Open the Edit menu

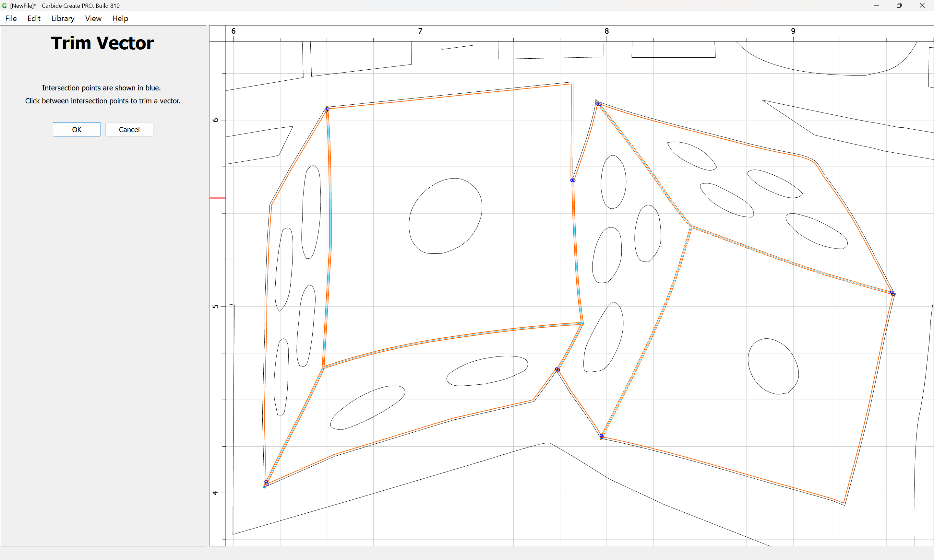tap(34, 18)
